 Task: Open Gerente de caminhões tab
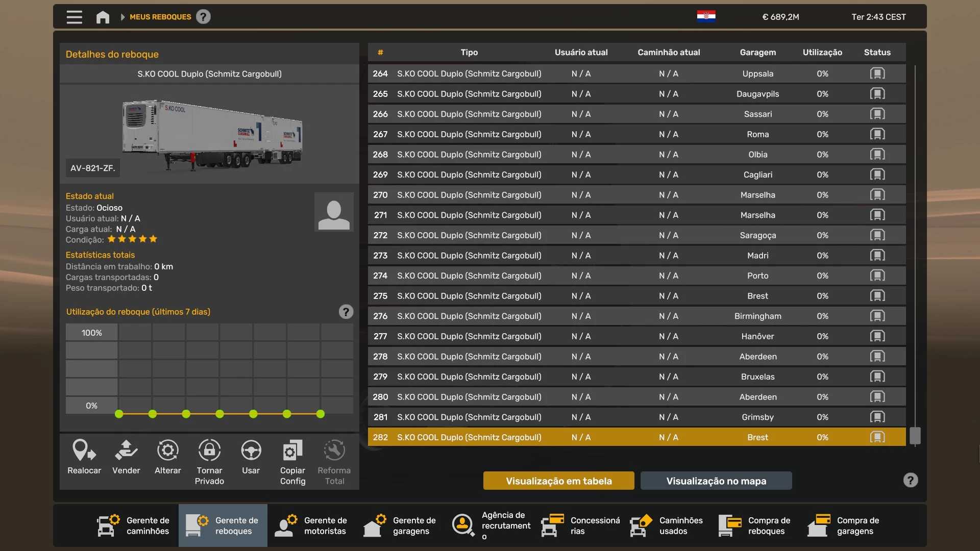tap(134, 525)
